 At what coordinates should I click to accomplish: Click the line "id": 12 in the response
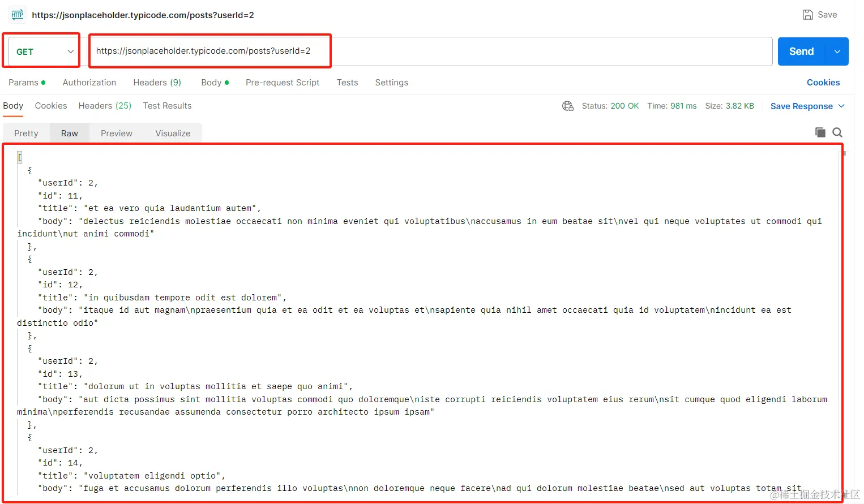(x=60, y=285)
